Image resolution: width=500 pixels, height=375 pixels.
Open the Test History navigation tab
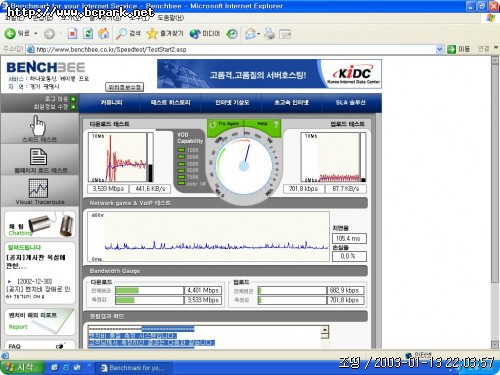(170, 103)
